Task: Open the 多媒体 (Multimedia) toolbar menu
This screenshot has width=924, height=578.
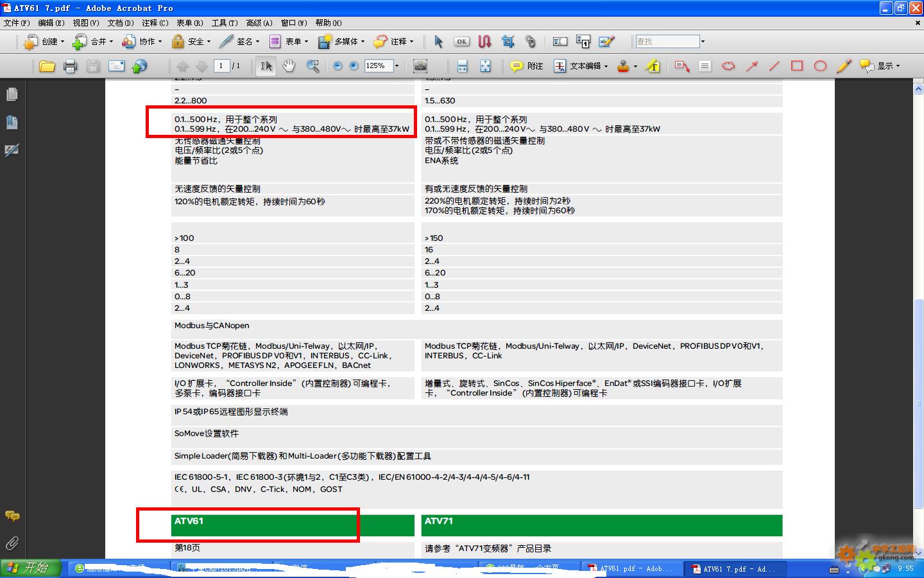Action: 341,42
